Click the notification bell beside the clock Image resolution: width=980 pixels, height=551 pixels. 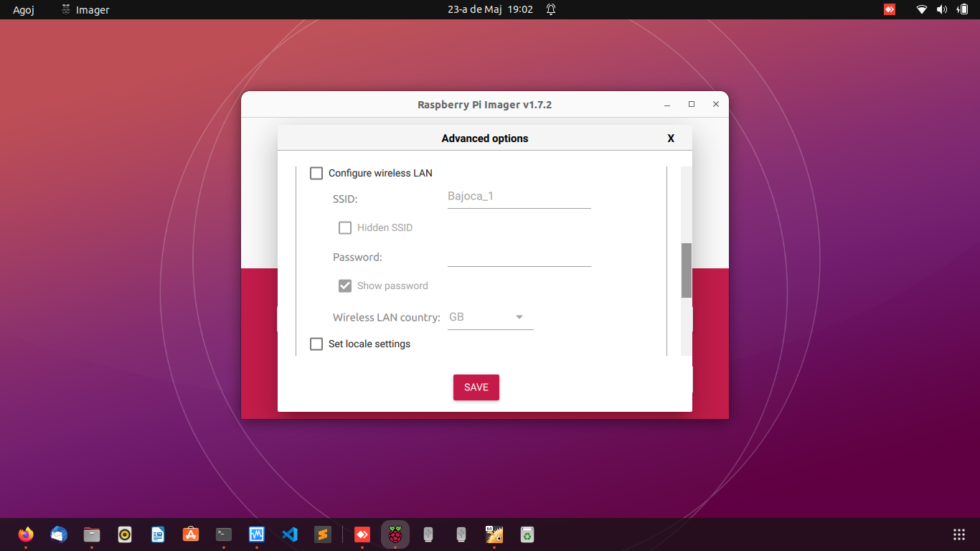tap(551, 9)
